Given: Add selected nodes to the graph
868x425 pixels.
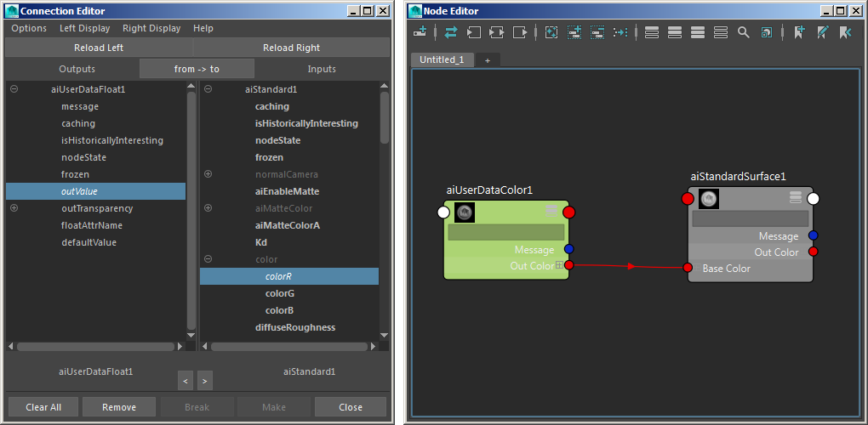Looking at the screenshot, I should (574, 32).
